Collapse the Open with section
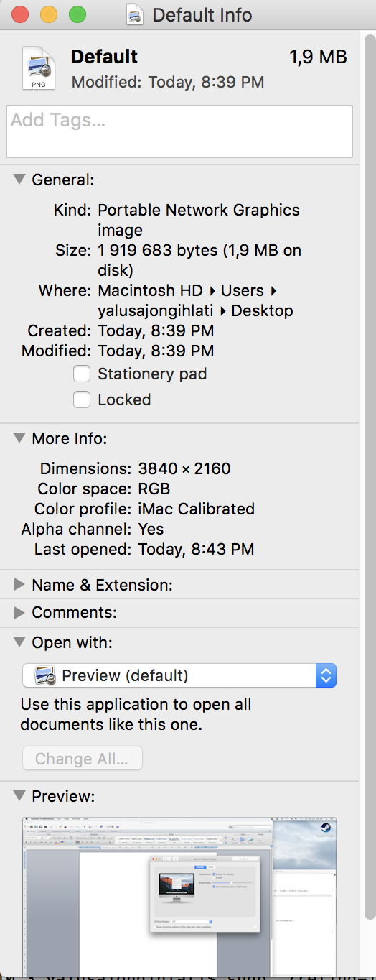Image resolution: width=376 pixels, height=980 pixels. pyautogui.click(x=19, y=642)
